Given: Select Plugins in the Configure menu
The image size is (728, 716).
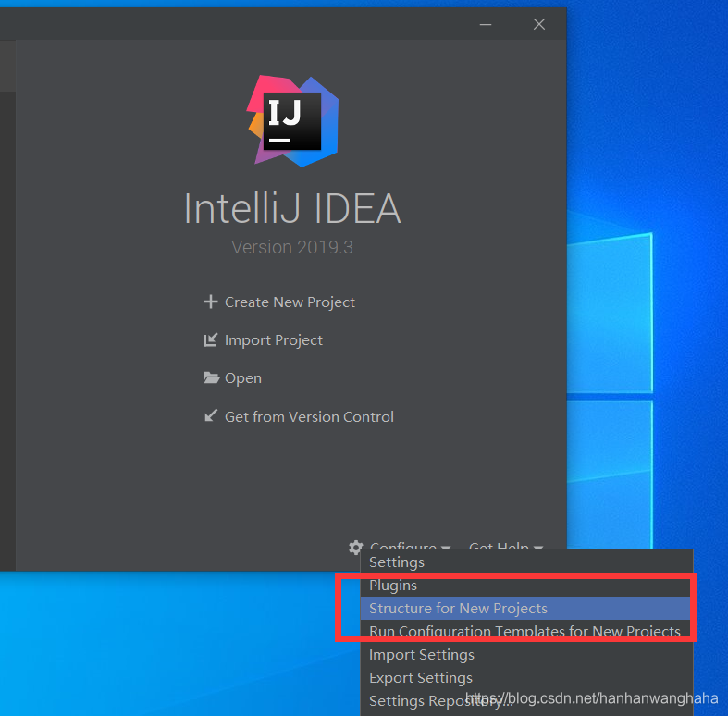Looking at the screenshot, I should tap(526, 585).
